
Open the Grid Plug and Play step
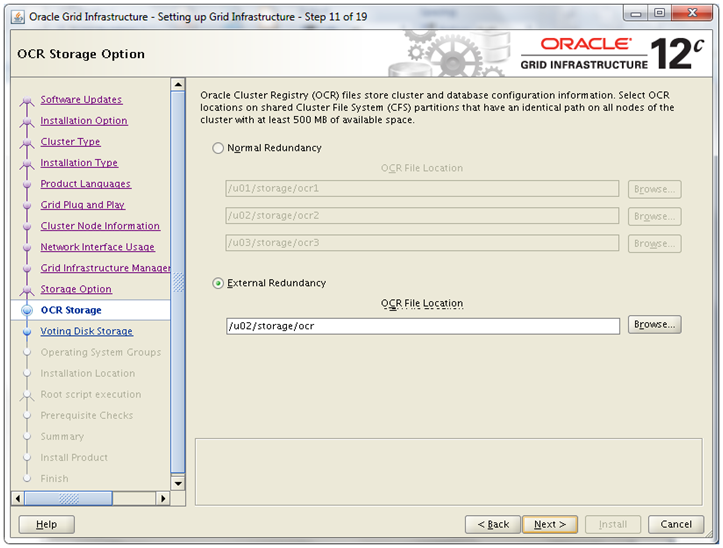[x=83, y=205]
